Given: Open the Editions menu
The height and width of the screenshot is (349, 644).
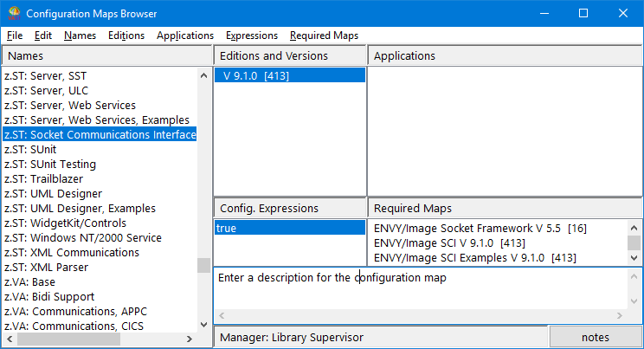Looking at the screenshot, I should [x=126, y=36].
